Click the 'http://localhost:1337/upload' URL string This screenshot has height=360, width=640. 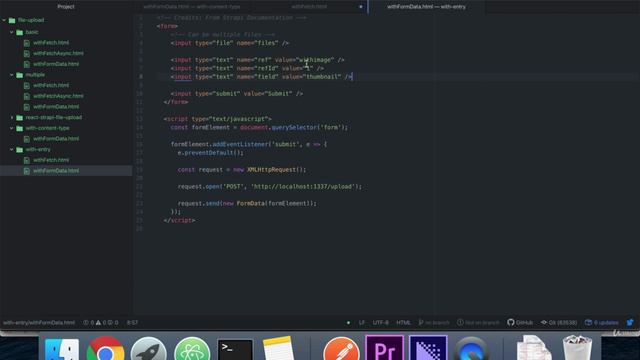coord(302,187)
